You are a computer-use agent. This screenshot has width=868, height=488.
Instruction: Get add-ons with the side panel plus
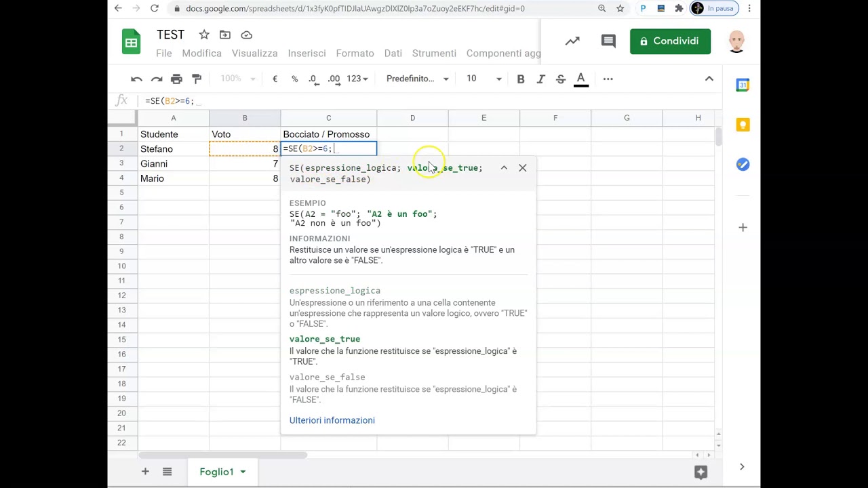coord(743,228)
